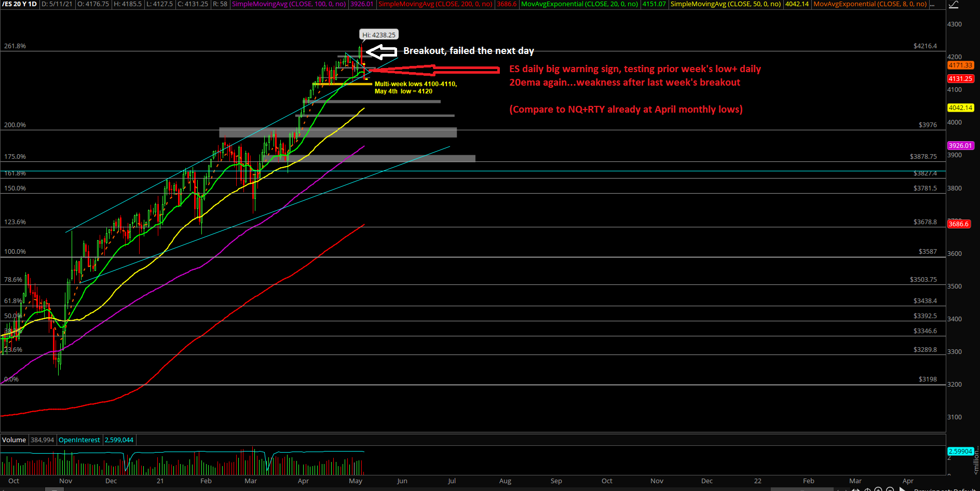Select the MovAvgExponential 20 study label
The image size is (980, 491).
coord(580,4)
